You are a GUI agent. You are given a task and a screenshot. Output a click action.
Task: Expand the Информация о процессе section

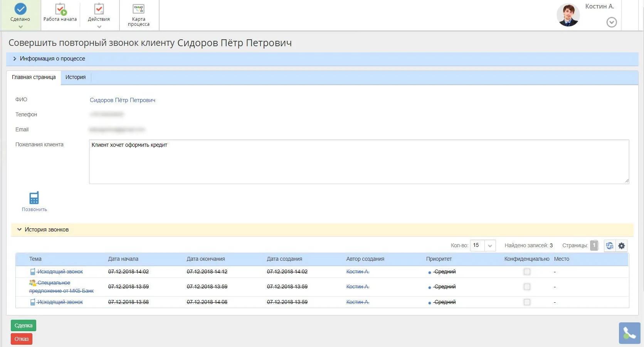tap(15, 59)
